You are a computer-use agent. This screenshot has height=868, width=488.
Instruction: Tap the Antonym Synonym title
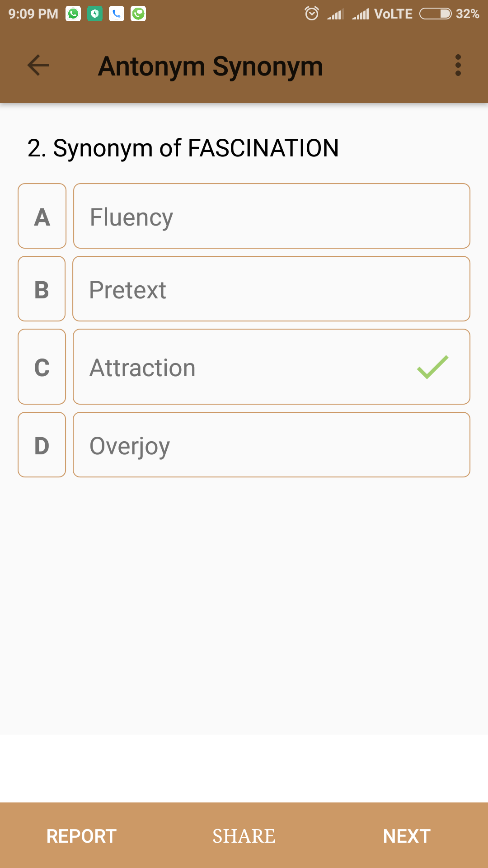point(211,66)
